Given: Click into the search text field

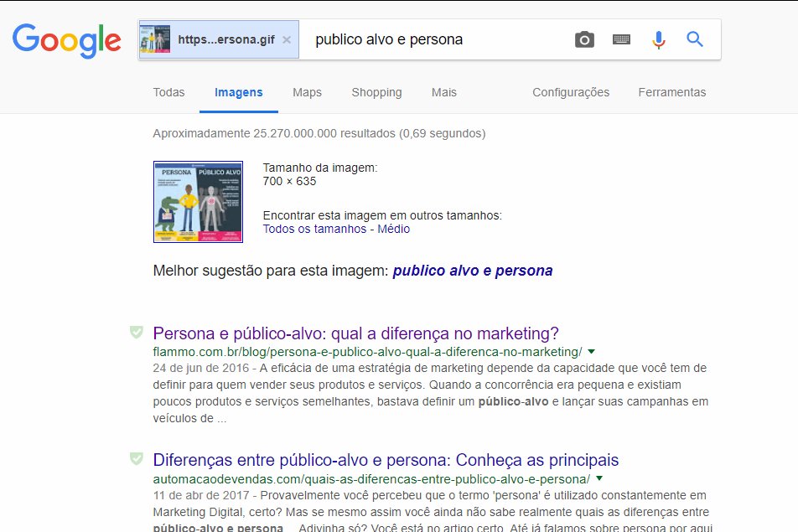Looking at the screenshot, I should [436, 39].
